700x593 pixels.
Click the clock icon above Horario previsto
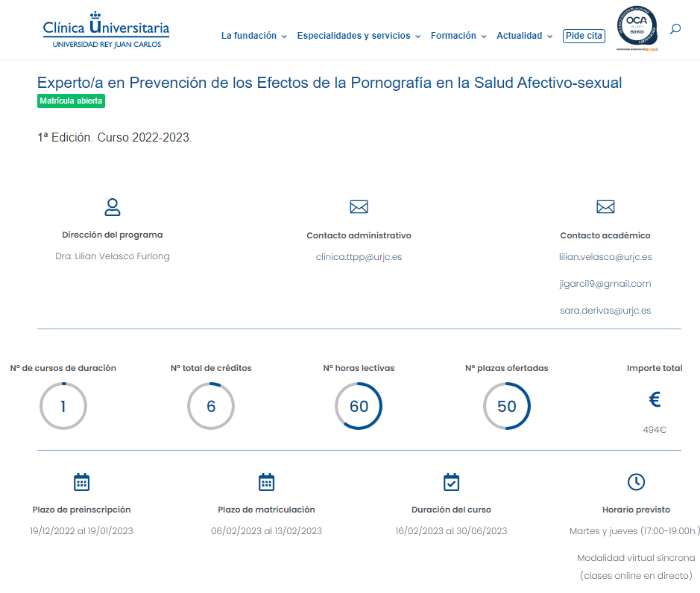(636, 482)
